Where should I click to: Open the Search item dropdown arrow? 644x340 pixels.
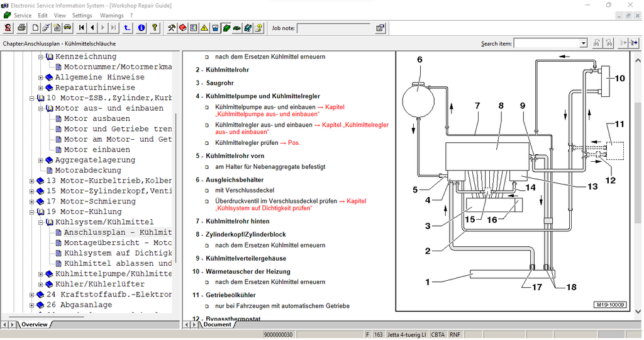(584, 43)
